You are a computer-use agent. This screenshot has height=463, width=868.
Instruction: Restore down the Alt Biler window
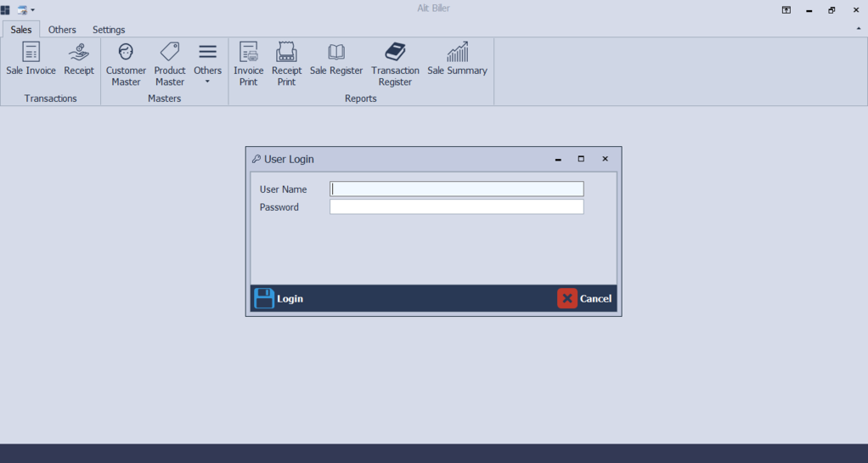(x=832, y=10)
